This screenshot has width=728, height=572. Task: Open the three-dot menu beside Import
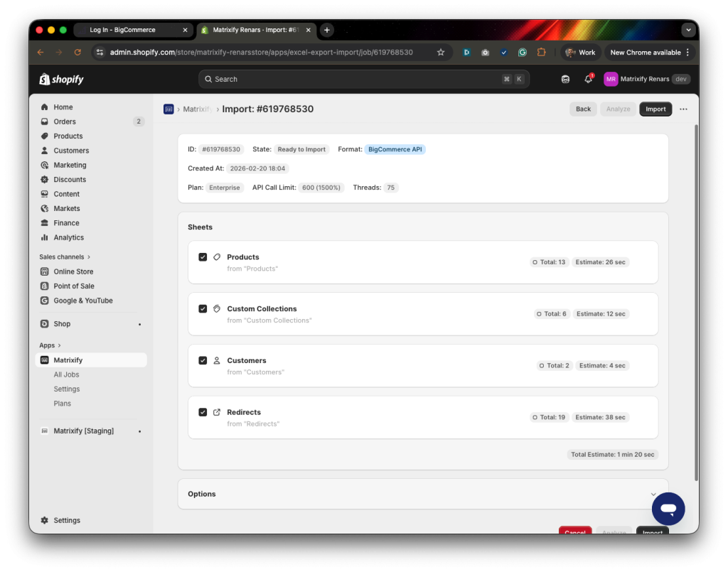coord(683,109)
